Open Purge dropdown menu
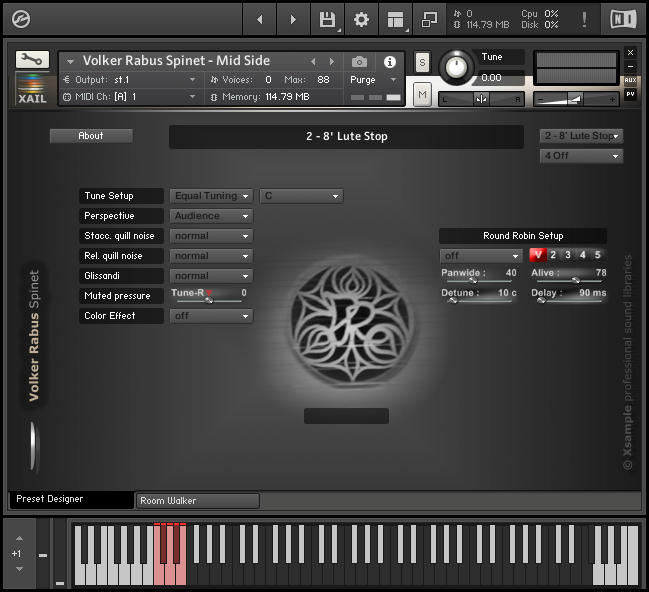Viewport: 649px width, 592px height. pyautogui.click(x=373, y=79)
